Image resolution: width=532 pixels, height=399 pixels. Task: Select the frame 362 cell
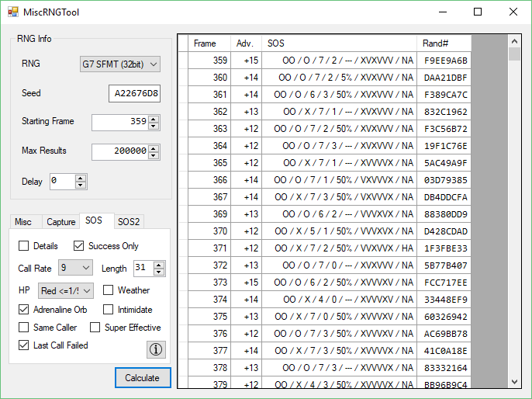[209, 112]
